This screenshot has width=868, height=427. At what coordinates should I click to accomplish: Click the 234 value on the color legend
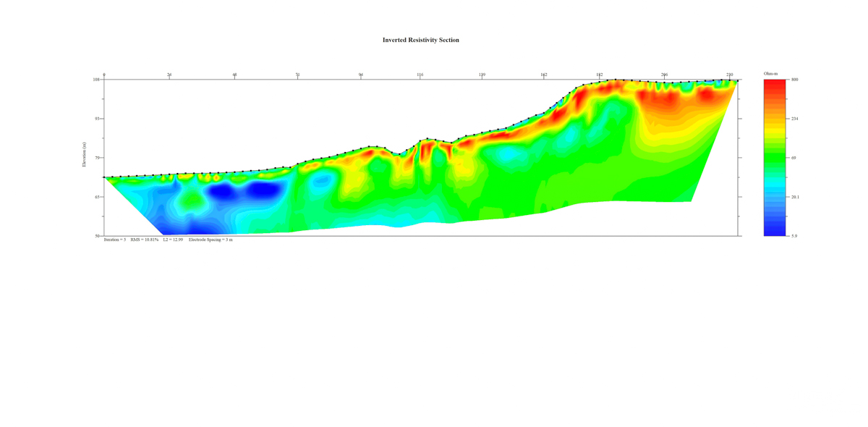(x=794, y=119)
